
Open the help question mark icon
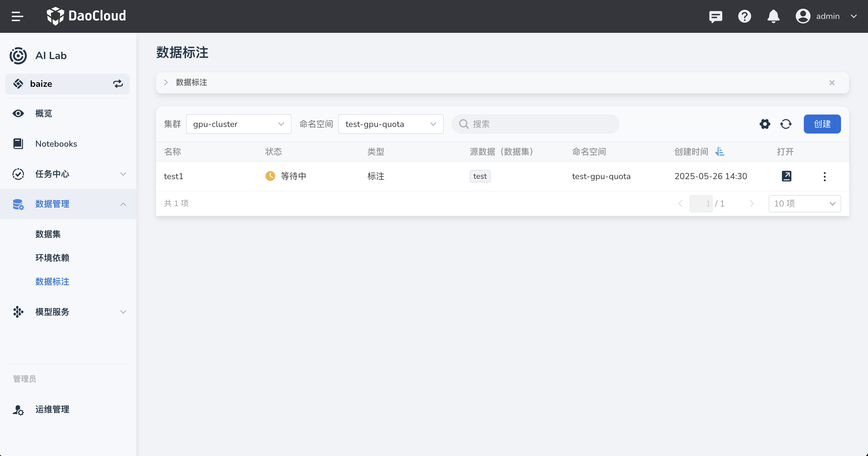tap(744, 16)
